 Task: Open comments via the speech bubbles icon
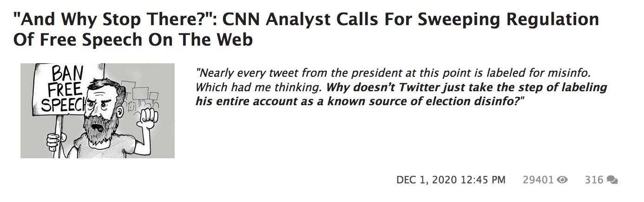(612, 180)
